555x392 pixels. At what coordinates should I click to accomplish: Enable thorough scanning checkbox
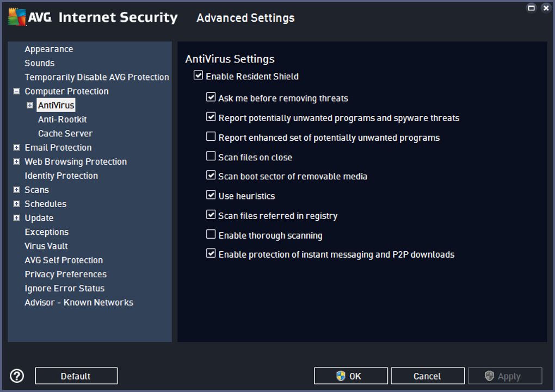pos(211,235)
